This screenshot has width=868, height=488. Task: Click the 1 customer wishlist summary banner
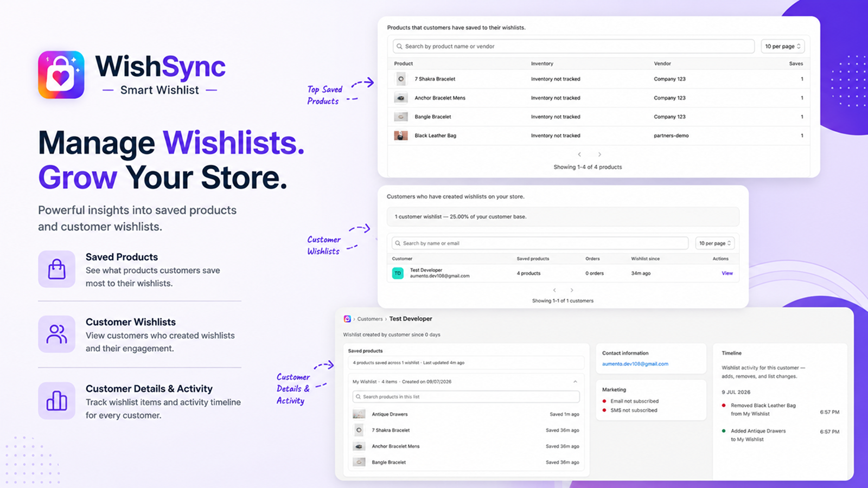coord(563,217)
